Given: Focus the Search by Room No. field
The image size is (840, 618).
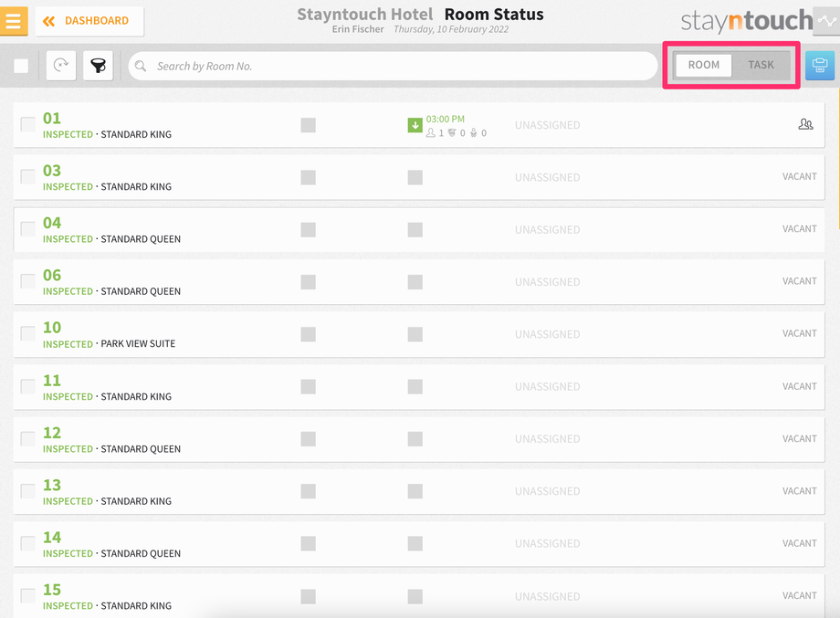Looking at the screenshot, I should [x=393, y=66].
